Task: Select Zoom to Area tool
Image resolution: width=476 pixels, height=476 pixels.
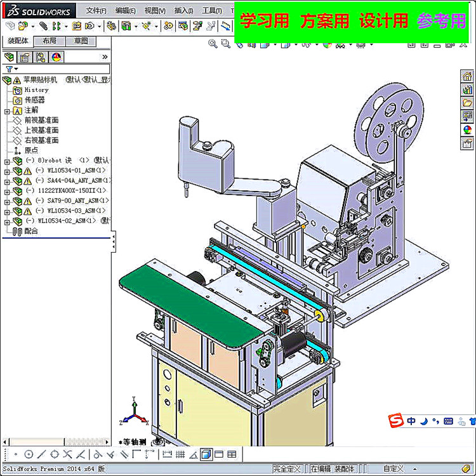Action: click(225, 44)
